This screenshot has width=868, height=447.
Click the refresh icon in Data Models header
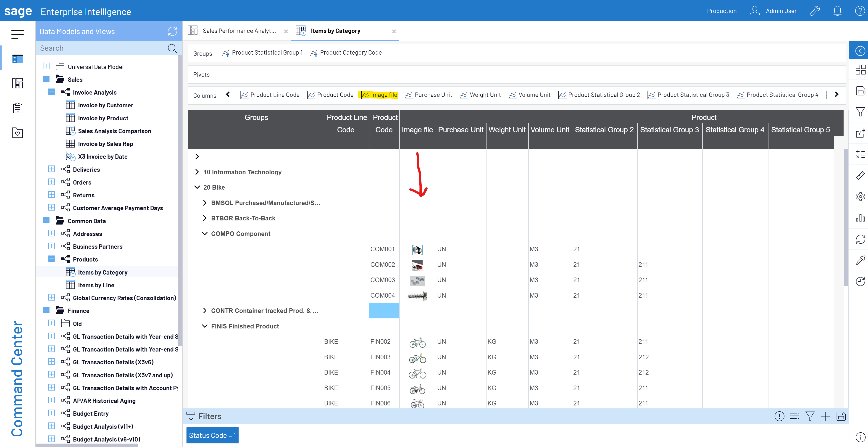(x=172, y=31)
